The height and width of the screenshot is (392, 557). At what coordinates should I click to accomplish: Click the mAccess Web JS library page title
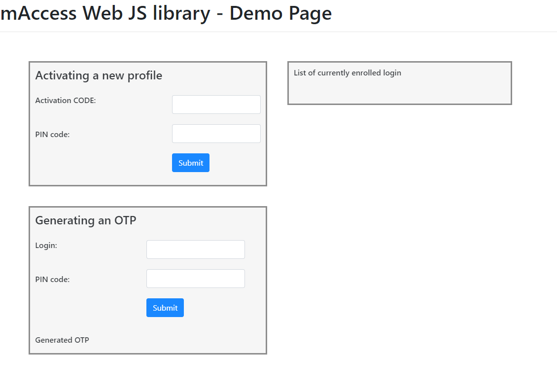[166, 13]
